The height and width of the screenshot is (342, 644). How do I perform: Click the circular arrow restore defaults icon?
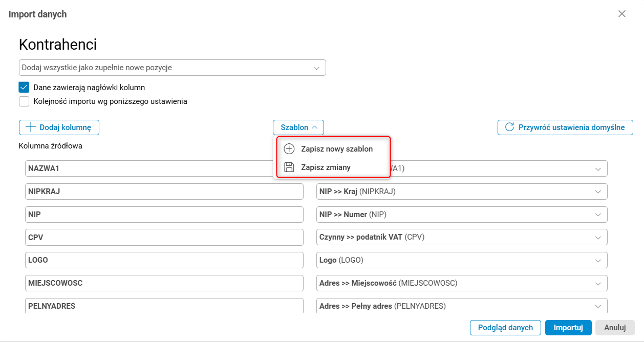pyautogui.click(x=509, y=127)
